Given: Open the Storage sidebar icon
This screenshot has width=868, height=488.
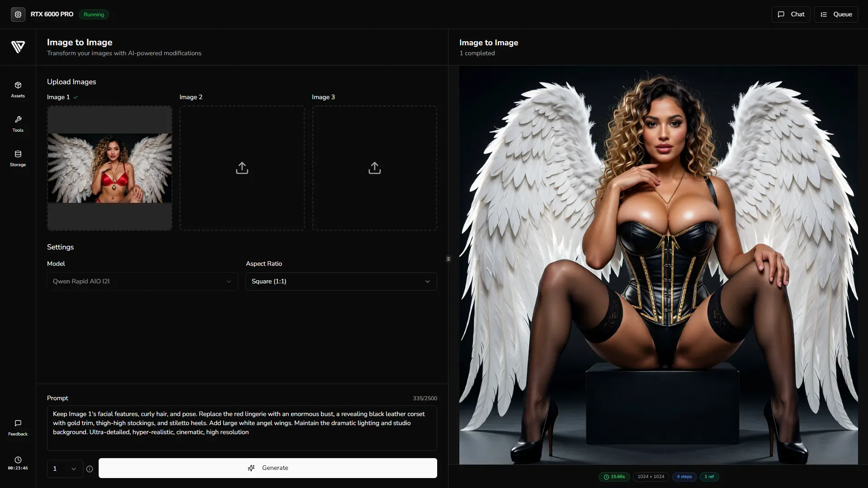Looking at the screenshot, I should (18, 154).
